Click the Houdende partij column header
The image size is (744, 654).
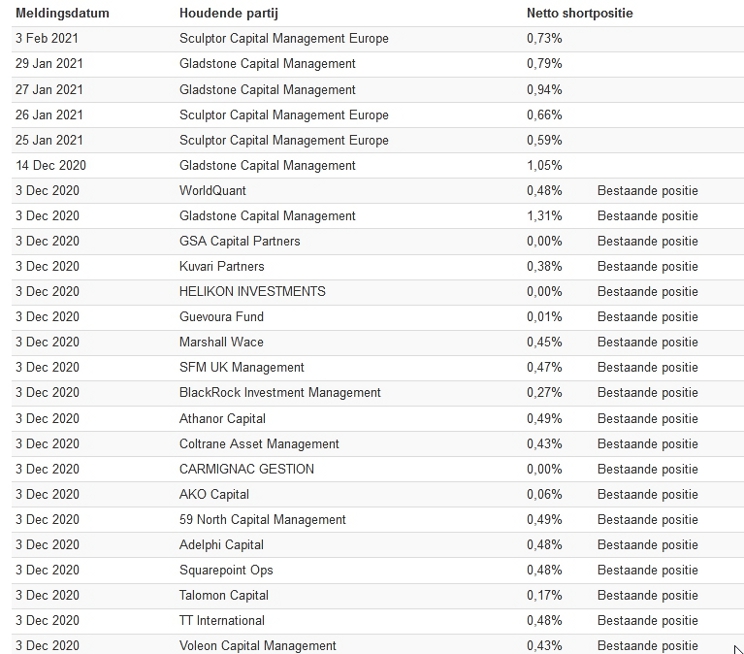230,13
